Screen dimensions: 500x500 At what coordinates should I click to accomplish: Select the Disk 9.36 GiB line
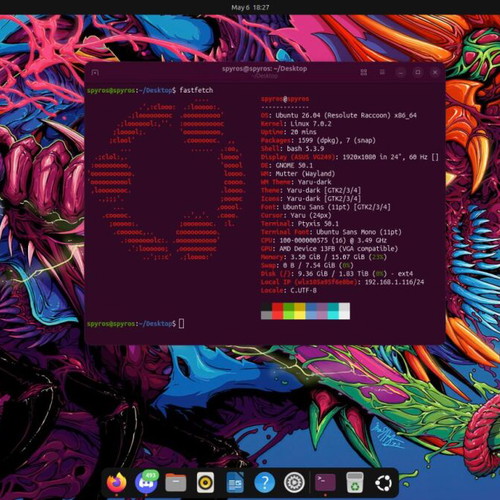tap(337, 274)
